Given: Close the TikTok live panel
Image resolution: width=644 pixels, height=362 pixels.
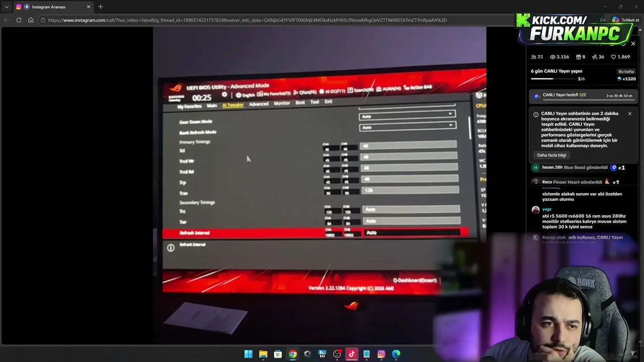Looking at the screenshot, I should tap(633, 44).
